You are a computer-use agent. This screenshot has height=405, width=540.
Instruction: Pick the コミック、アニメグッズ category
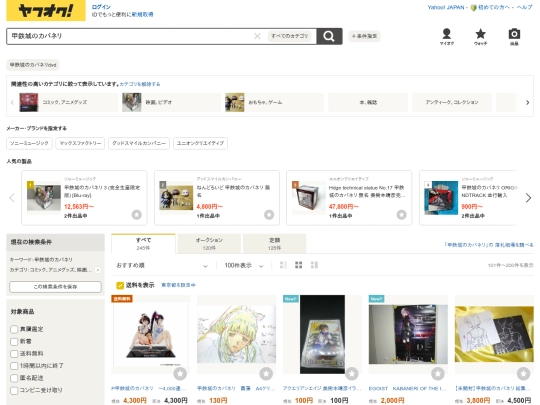[68, 102]
